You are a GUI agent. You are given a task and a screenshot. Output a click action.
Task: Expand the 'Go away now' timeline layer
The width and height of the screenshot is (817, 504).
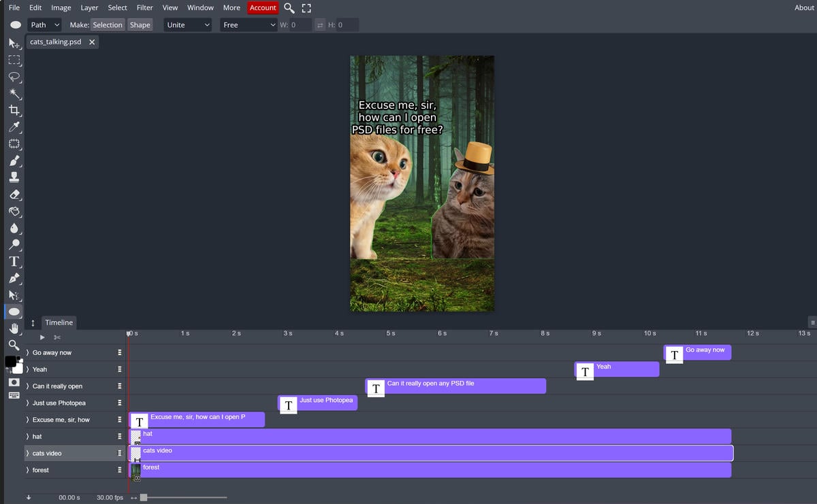pyautogui.click(x=28, y=352)
